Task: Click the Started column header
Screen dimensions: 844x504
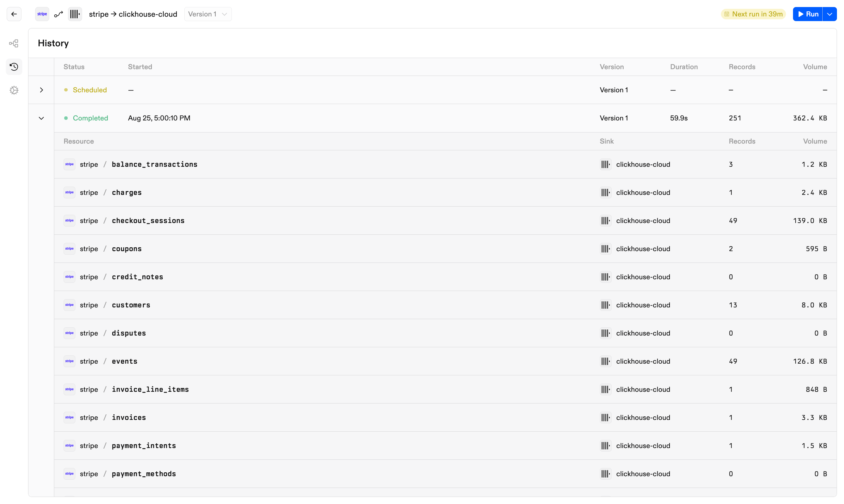Action: [x=140, y=67]
